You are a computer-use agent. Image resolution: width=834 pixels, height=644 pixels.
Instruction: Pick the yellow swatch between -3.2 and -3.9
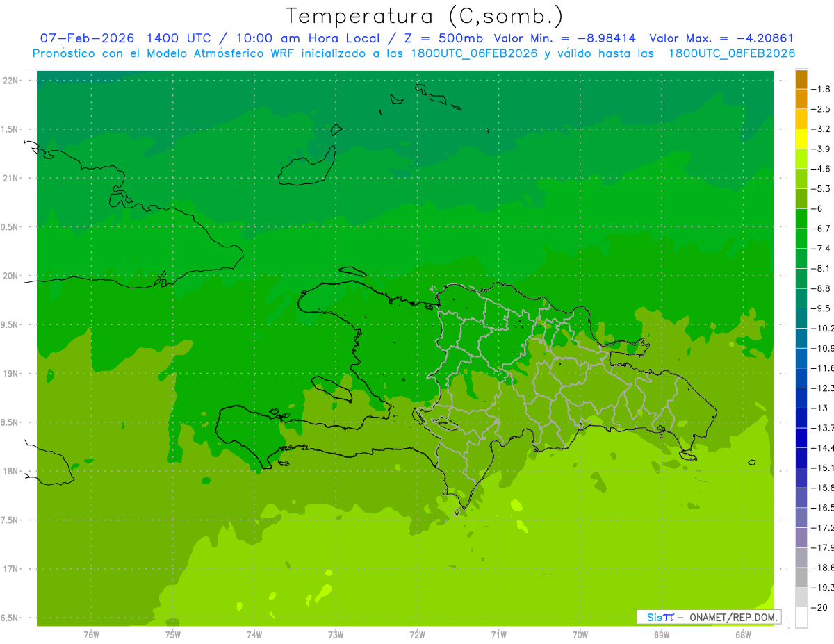tap(801, 139)
